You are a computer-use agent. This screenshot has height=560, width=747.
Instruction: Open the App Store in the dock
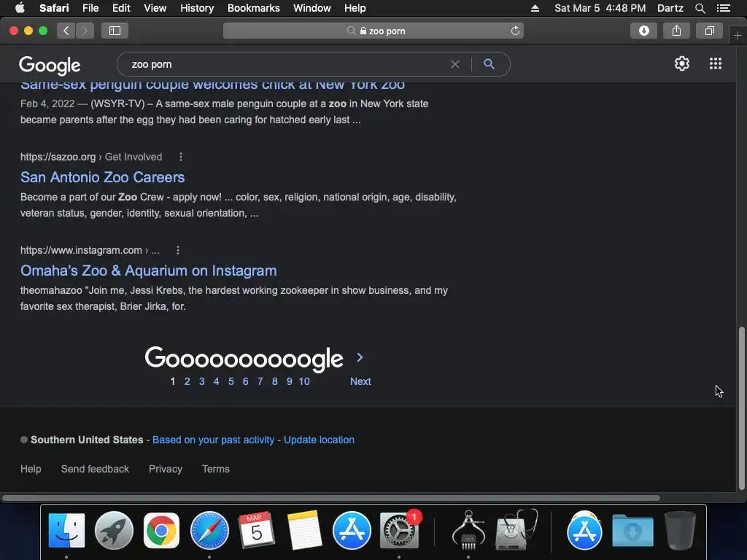pyautogui.click(x=352, y=531)
